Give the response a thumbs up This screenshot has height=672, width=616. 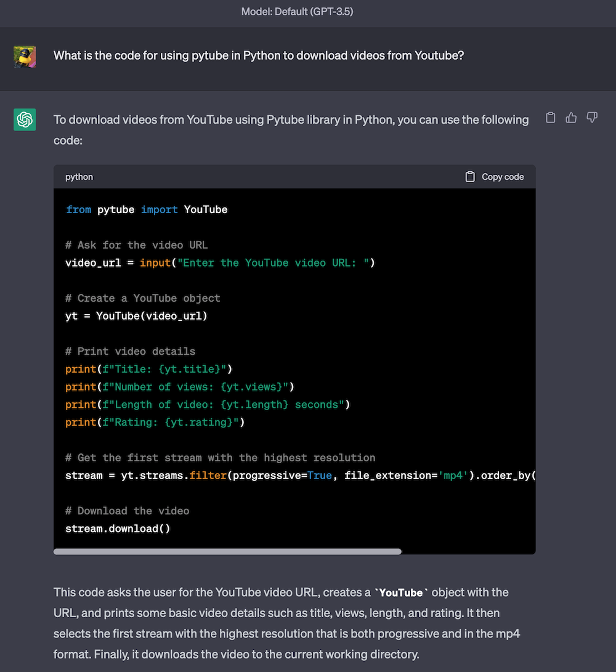point(571,118)
